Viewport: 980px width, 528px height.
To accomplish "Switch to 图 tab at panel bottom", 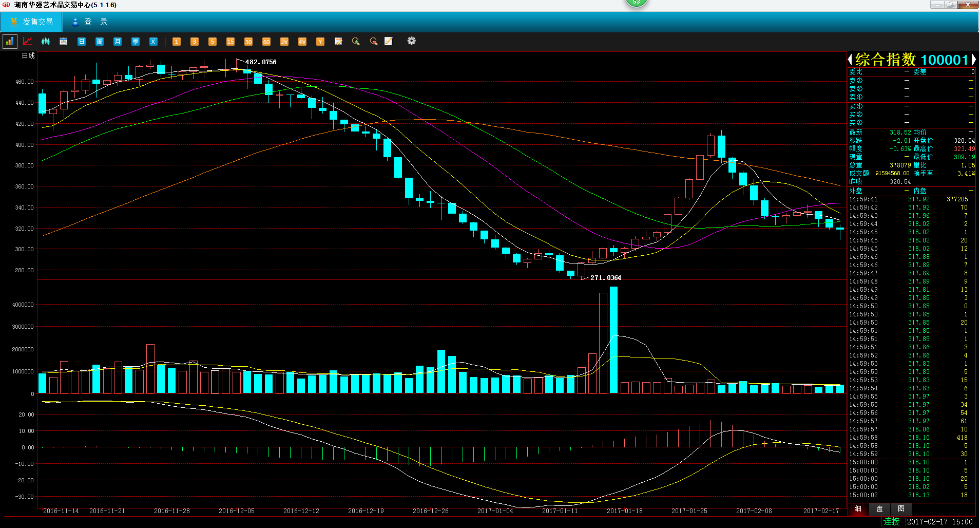I will click(901, 509).
